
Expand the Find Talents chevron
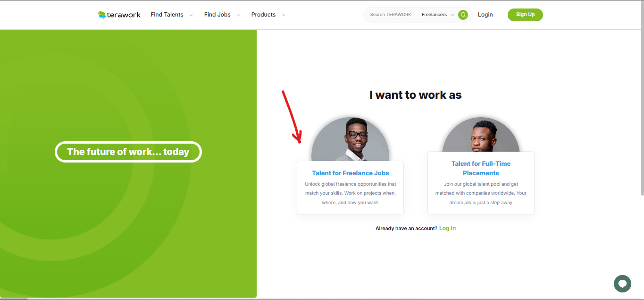191,15
